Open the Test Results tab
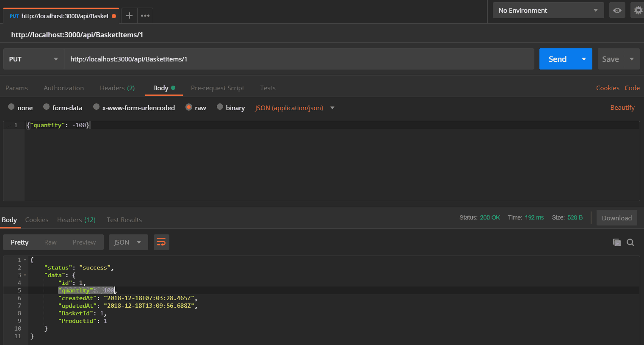 (x=124, y=220)
